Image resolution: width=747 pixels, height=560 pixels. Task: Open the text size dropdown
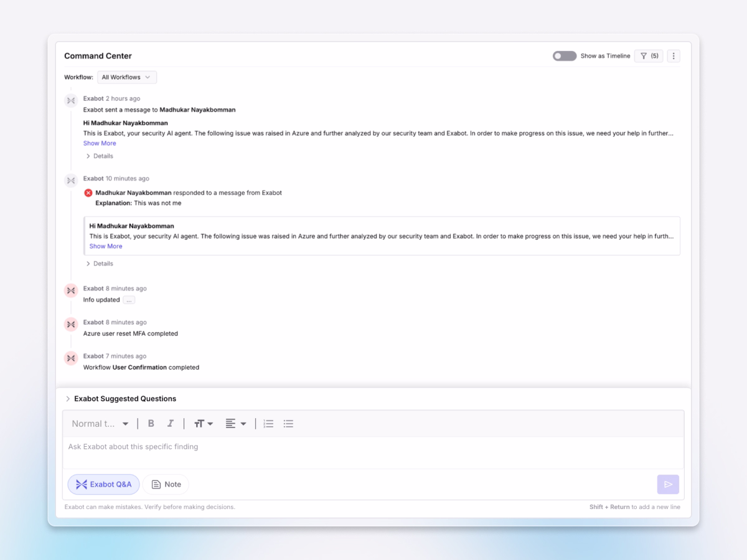pyautogui.click(x=204, y=424)
